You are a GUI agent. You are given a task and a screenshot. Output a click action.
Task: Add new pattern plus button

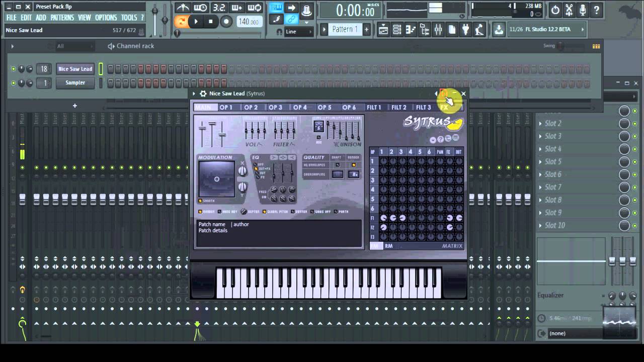tap(366, 30)
